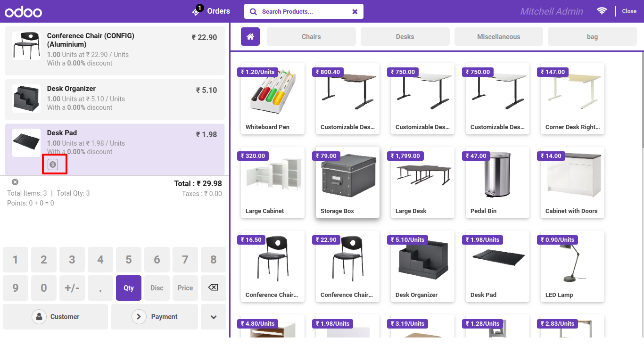
Task: Click the Wi-Fi connection status icon
Action: point(602,11)
